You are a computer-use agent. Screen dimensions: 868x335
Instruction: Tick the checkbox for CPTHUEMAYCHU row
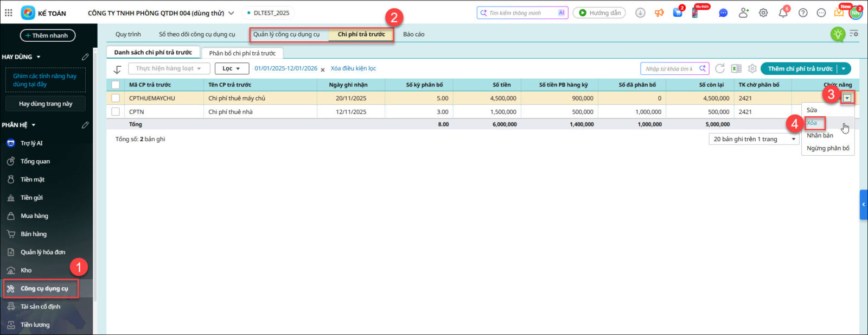116,98
